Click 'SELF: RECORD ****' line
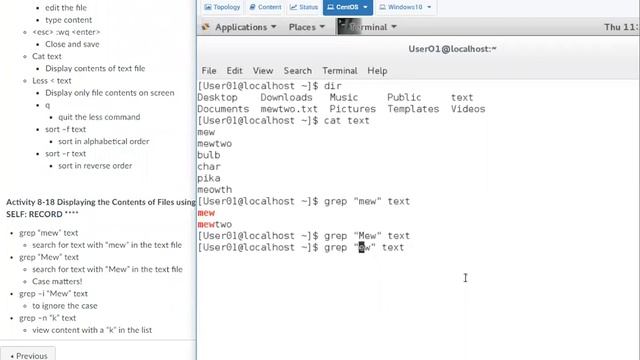Viewport: 640px width, 360px height. (x=42, y=214)
